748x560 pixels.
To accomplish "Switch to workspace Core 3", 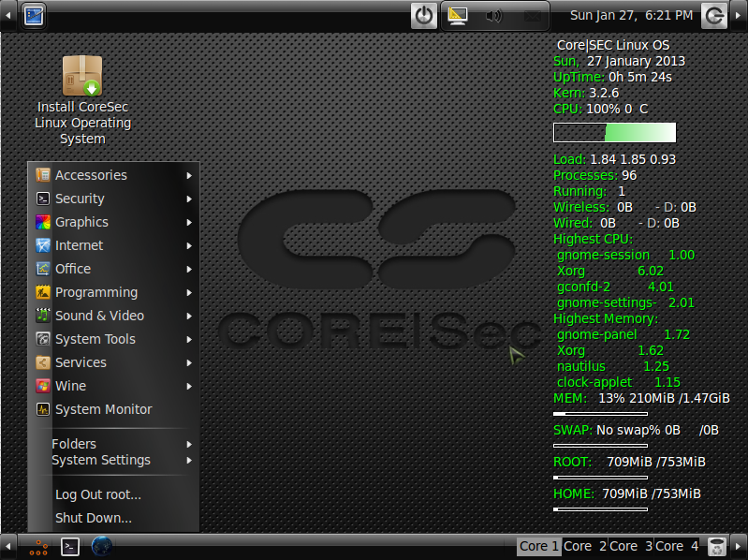I will click(x=631, y=546).
